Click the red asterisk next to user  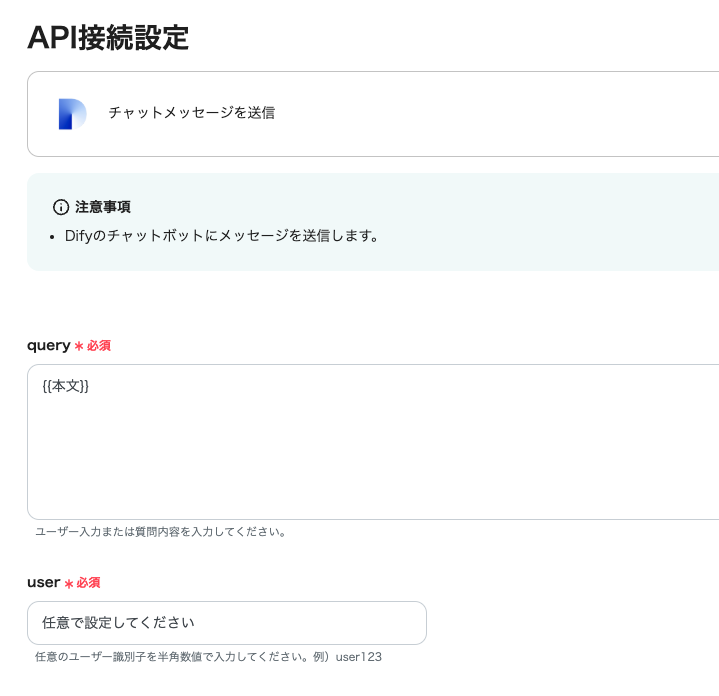tap(69, 583)
